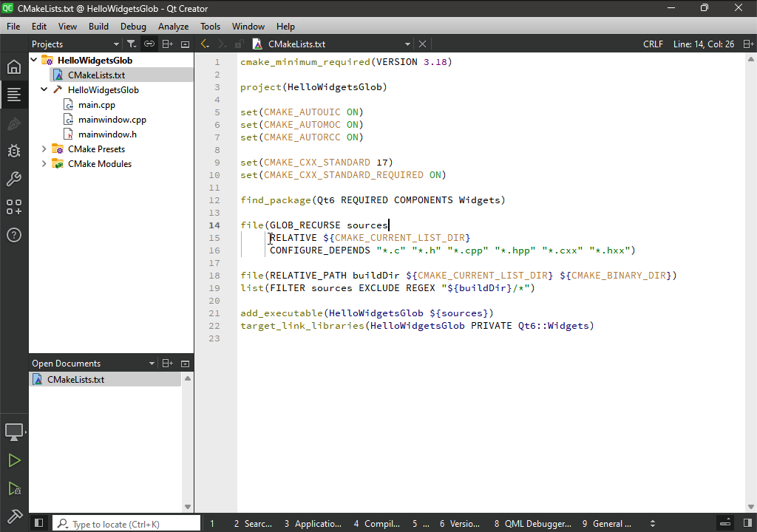Open the Welcome mode home icon
The height and width of the screenshot is (532, 757).
click(x=13, y=67)
